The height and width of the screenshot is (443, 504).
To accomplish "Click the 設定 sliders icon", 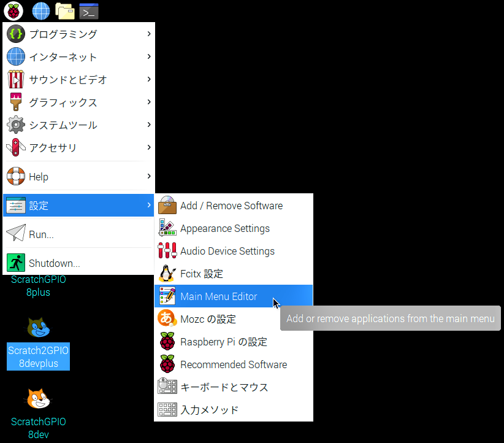I will pyautogui.click(x=16, y=206).
